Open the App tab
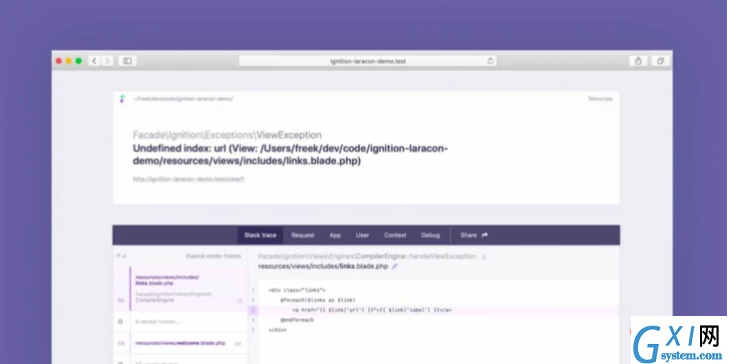This screenshot has height=364, width=729. 335,235
